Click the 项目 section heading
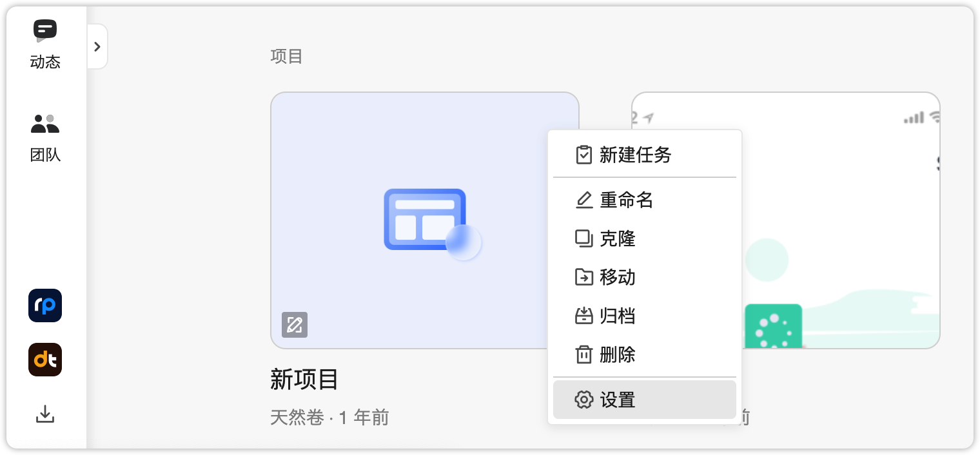This screenshot has height=455, width=980. point(286,57)
